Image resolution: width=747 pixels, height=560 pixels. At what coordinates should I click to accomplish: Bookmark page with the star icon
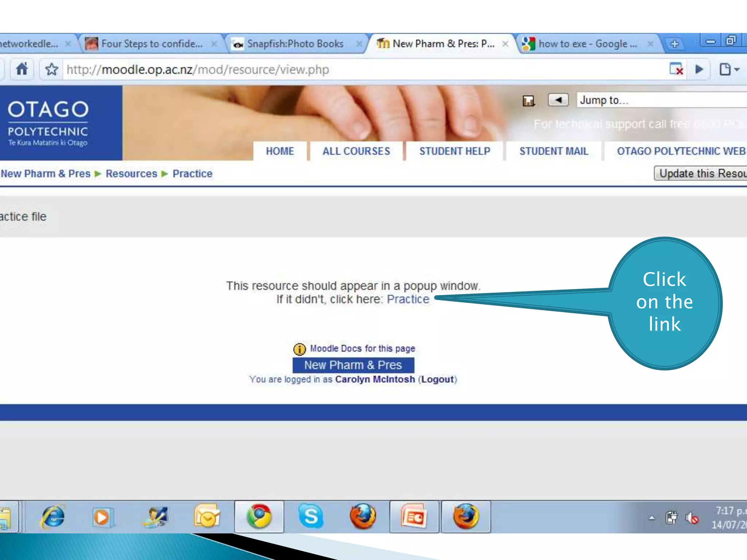pos(51,69)
